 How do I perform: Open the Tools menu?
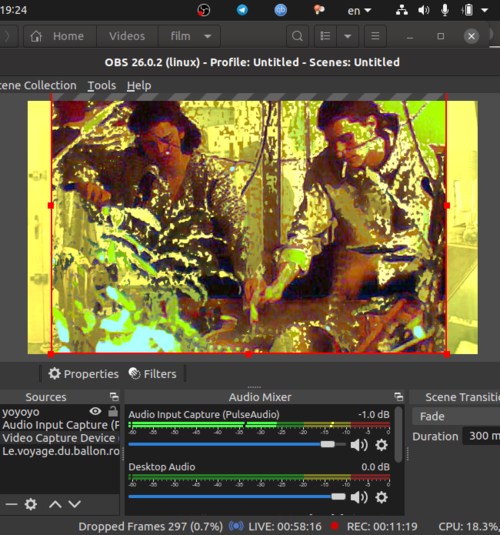click(102, 85)
